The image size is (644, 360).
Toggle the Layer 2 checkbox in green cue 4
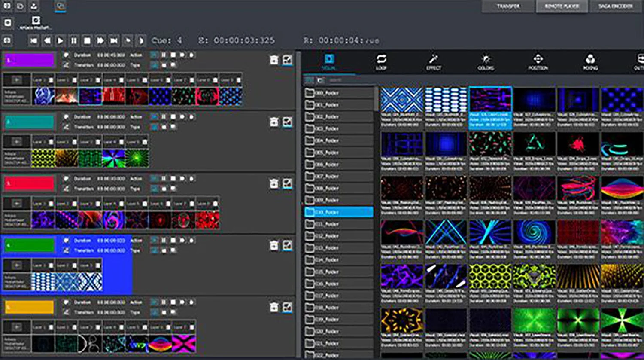[x=74, y=265]
